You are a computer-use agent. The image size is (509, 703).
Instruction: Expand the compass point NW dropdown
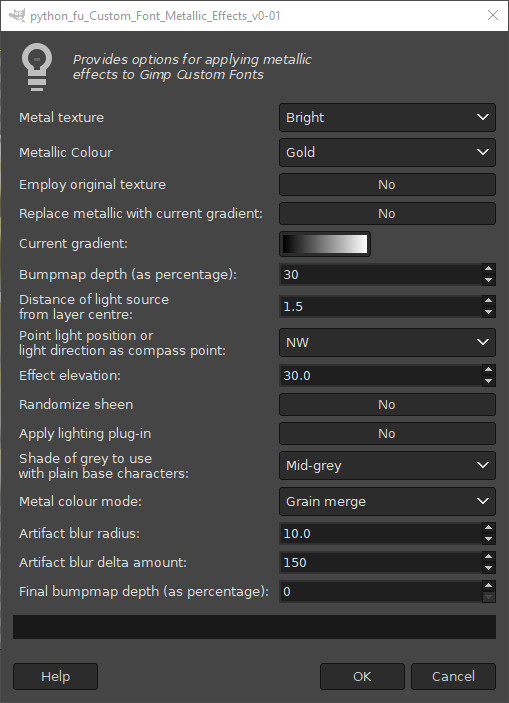point(387,343)
